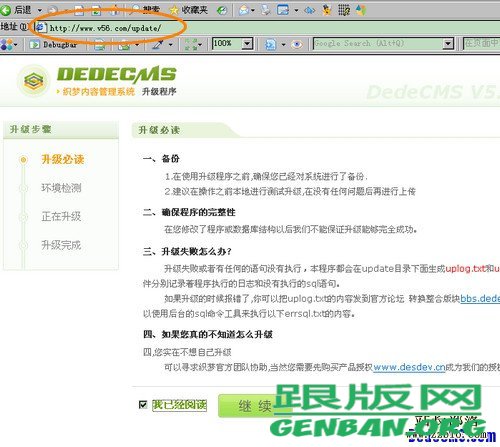Click the Google Search input box
This screenshot has height=447, width=500.
378,44
